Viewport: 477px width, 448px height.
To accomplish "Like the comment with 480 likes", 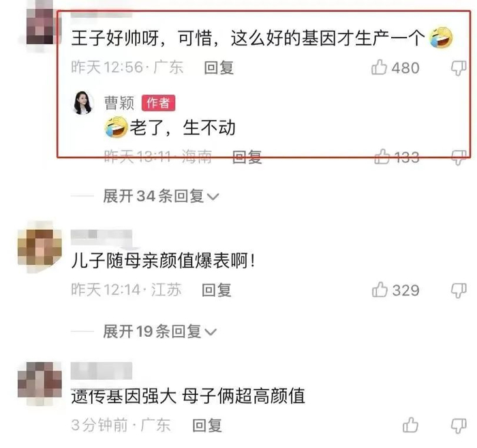I will pyautogui.click(x=379, y=67).
